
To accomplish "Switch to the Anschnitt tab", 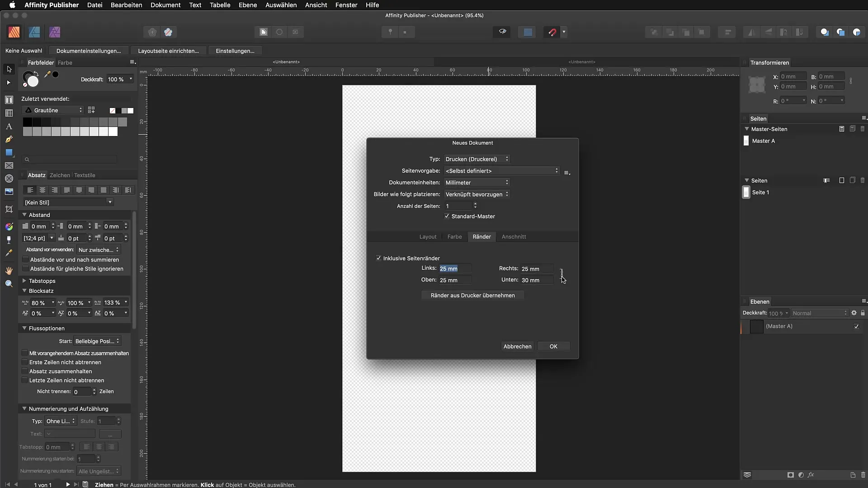I will coord(514,237).
